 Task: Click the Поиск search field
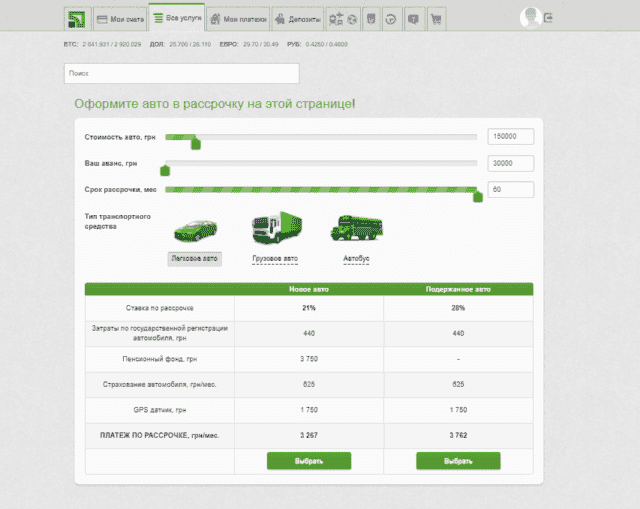click(180, 73)
